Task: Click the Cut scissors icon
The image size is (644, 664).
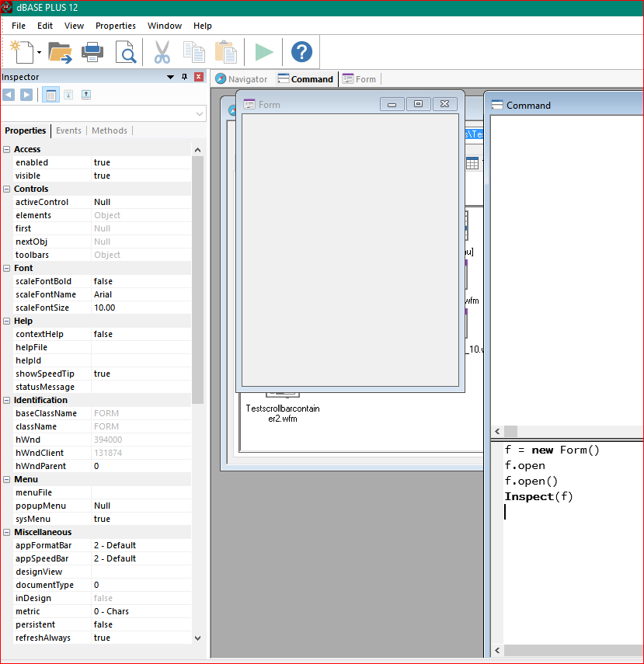Action: (162, 52)
